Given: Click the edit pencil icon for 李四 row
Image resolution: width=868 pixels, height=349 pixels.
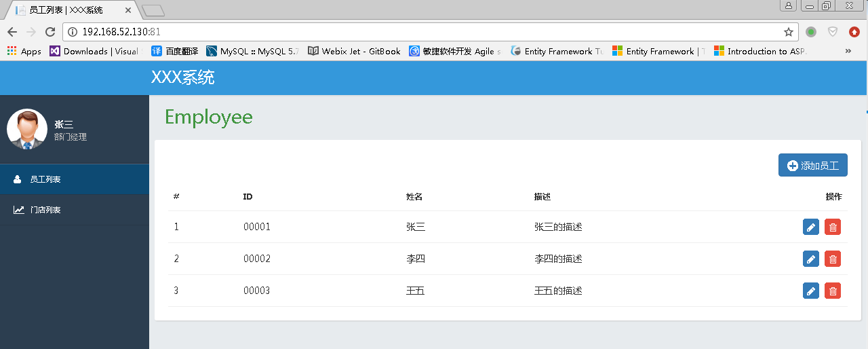Looking at the screenshot, I should 810,259.
